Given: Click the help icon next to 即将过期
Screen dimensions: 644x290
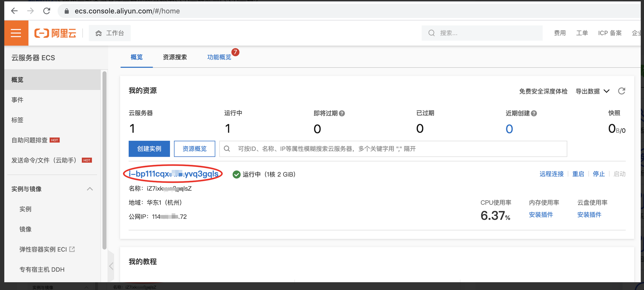Looking at the screenshot, I should point(342,113).
